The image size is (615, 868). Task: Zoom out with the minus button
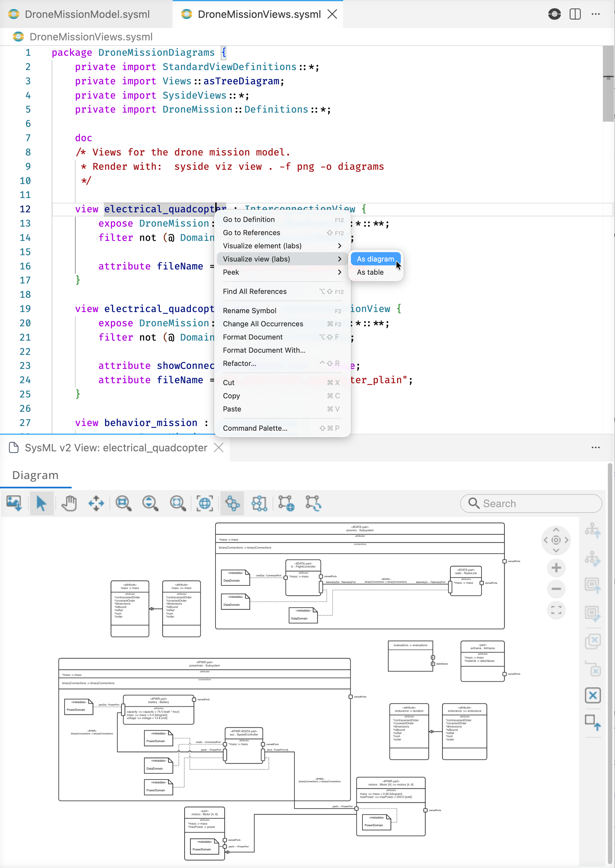coord(556,589)
